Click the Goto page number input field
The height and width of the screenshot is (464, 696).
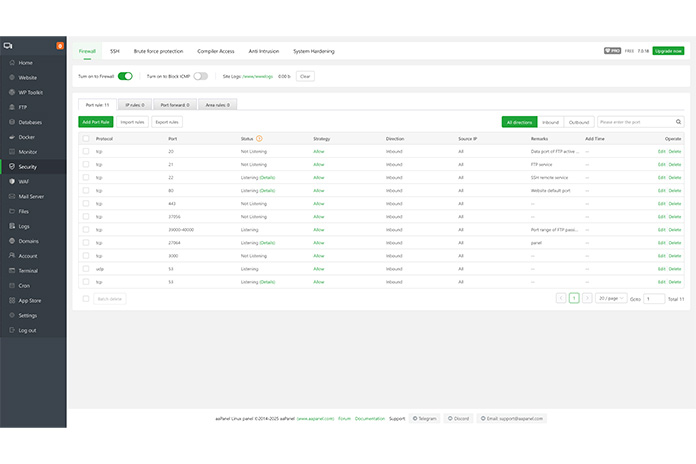(654, 298)
